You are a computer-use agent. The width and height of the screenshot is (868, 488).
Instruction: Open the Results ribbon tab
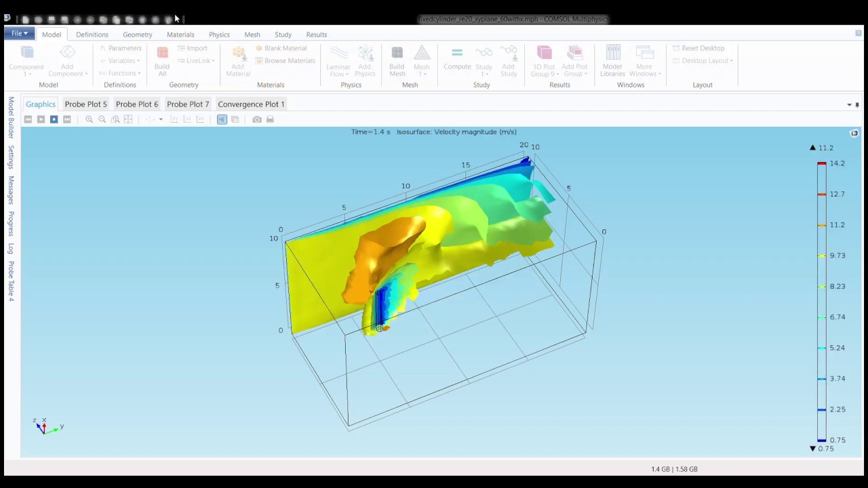317,35
